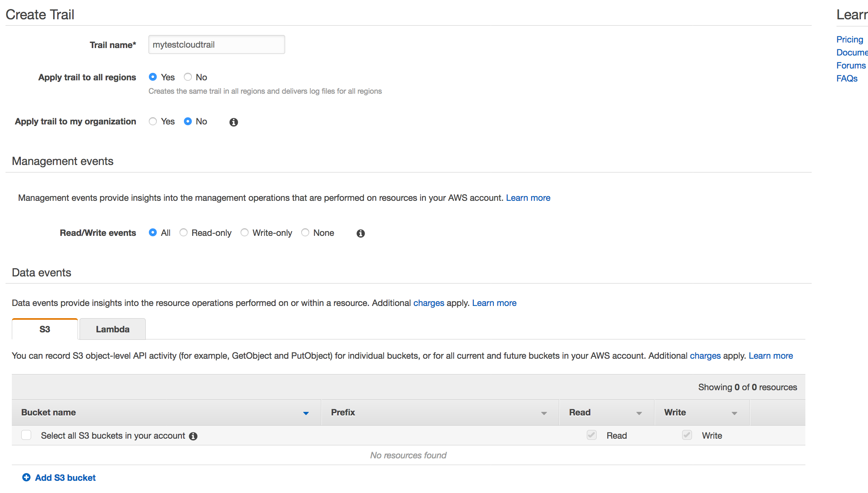868x493 pixels.
Task: Select Yes for Apply trail to all regions
Action: click(153, 77)
